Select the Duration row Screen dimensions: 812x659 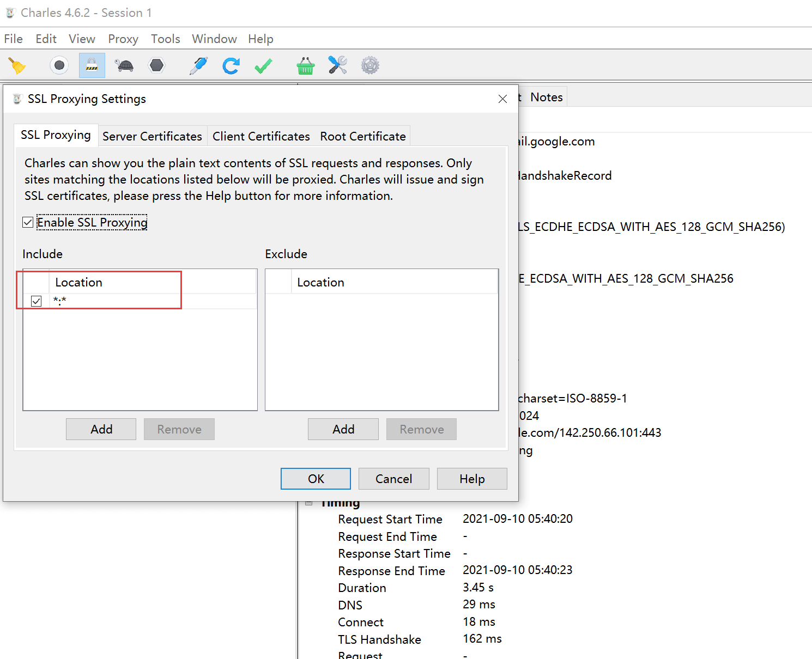pos(416,588)
